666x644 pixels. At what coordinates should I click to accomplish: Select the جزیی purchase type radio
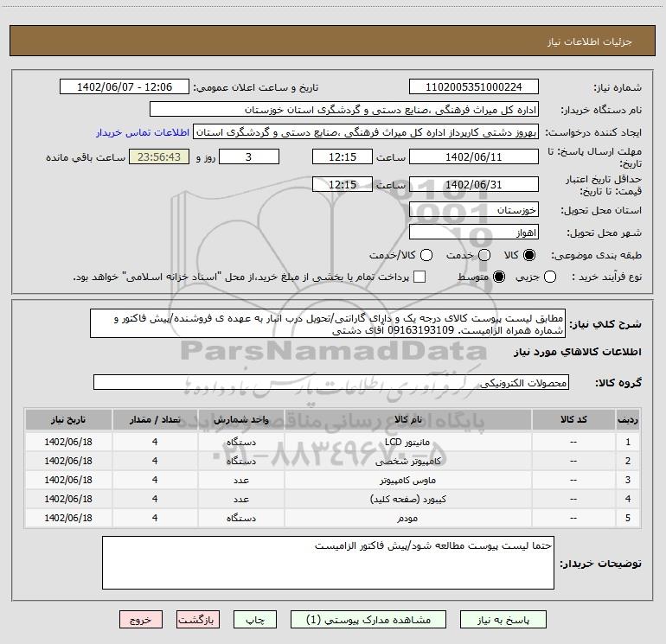tap(550, 277)
